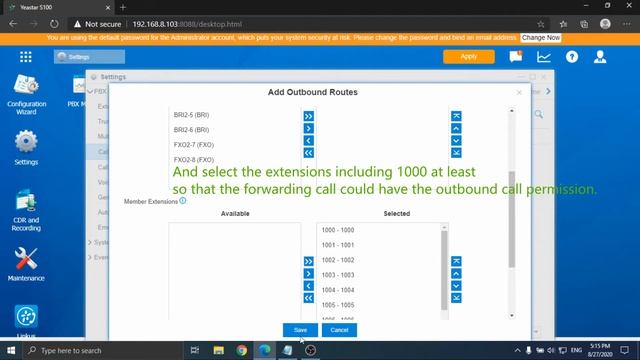Open CDR and Recording desktop icon
Viewport: 640px width, 360px height.
26,211
